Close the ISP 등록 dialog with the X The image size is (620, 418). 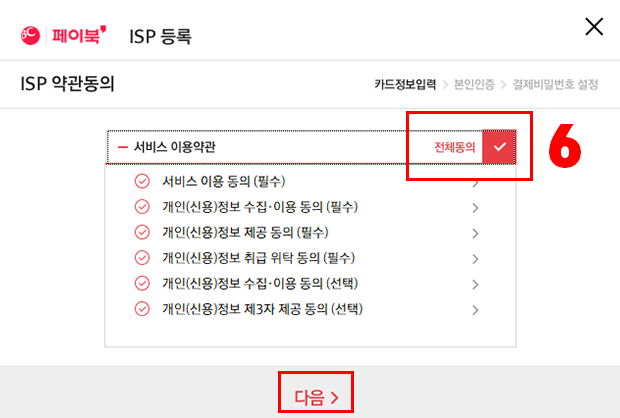coord(594,27)
